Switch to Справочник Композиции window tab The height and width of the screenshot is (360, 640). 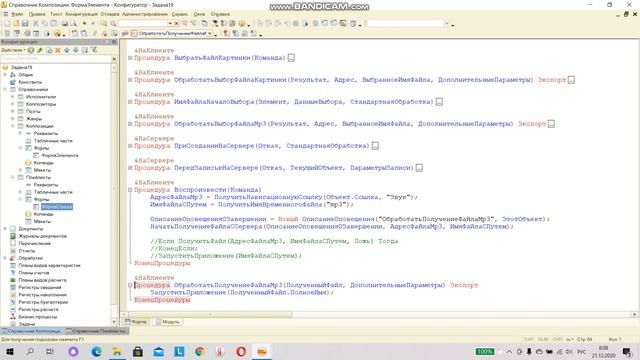[32, 331]
